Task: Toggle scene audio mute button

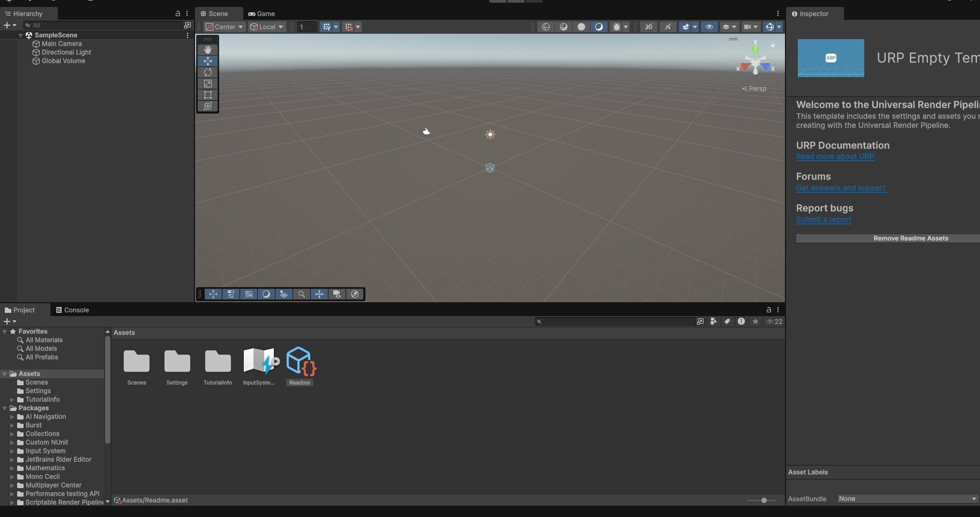Action: point(668,27)
